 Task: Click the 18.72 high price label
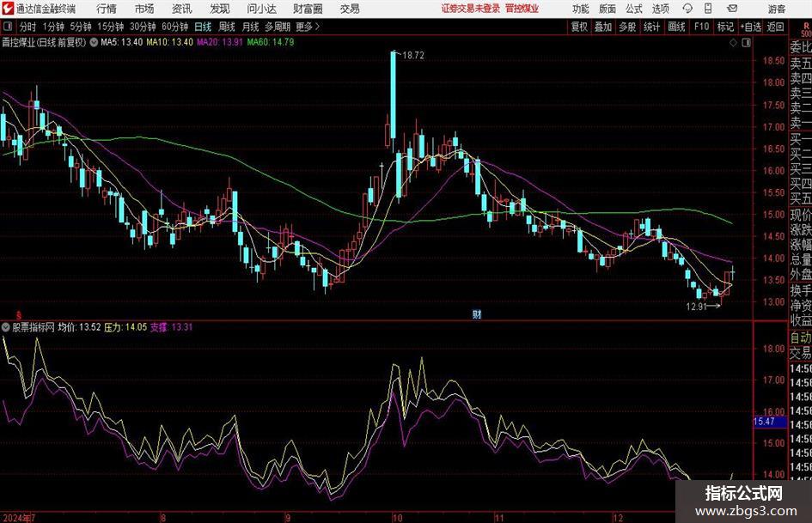[x=412, y=56]
